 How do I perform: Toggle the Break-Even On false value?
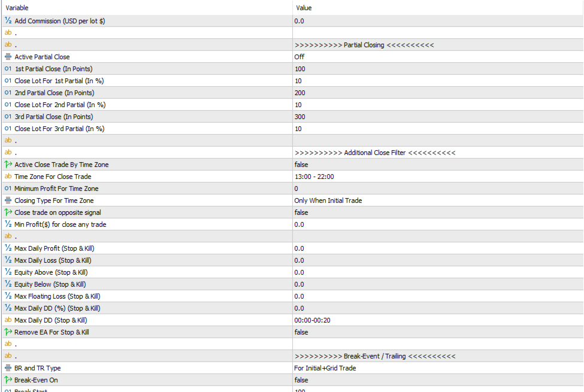(x=301, y=380)
